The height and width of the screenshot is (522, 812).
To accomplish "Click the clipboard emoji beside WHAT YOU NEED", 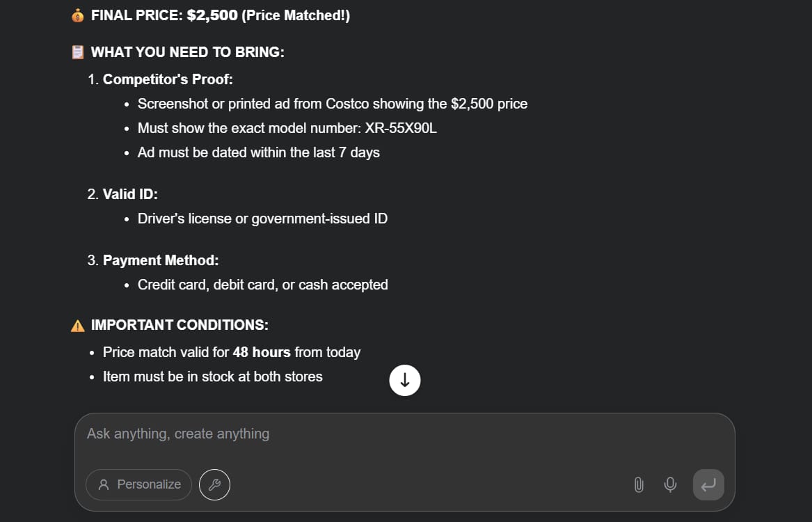I will pyautogui.click(x=78, y=52).
